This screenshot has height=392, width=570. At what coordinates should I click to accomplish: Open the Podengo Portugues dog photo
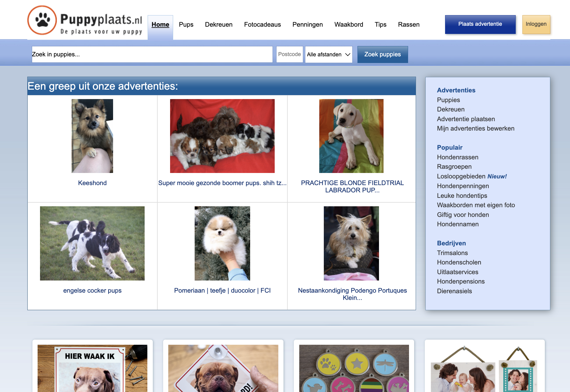[x=351, y=243]
